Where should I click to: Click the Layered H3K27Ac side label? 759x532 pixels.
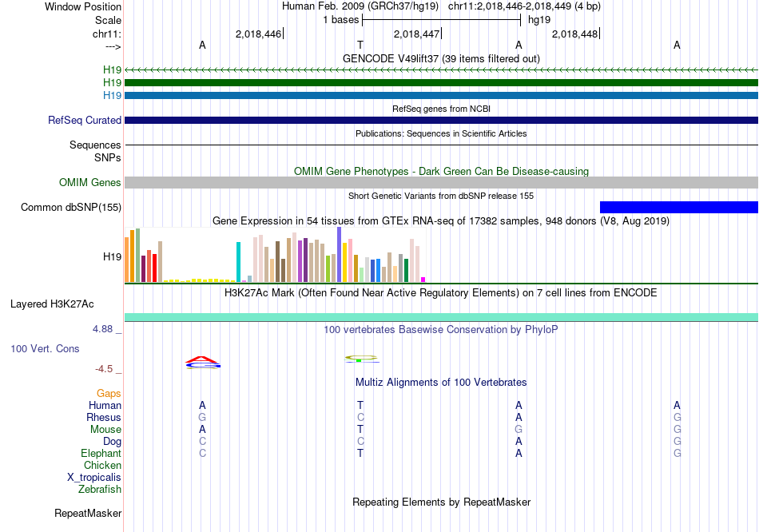pyautogui.click(x=52, y=304)
